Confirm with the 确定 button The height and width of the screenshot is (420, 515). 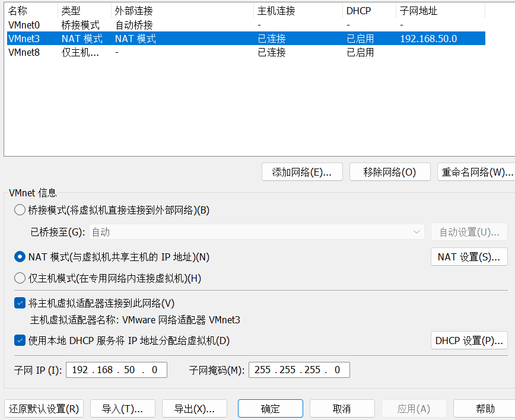click(x=270, y=409)
